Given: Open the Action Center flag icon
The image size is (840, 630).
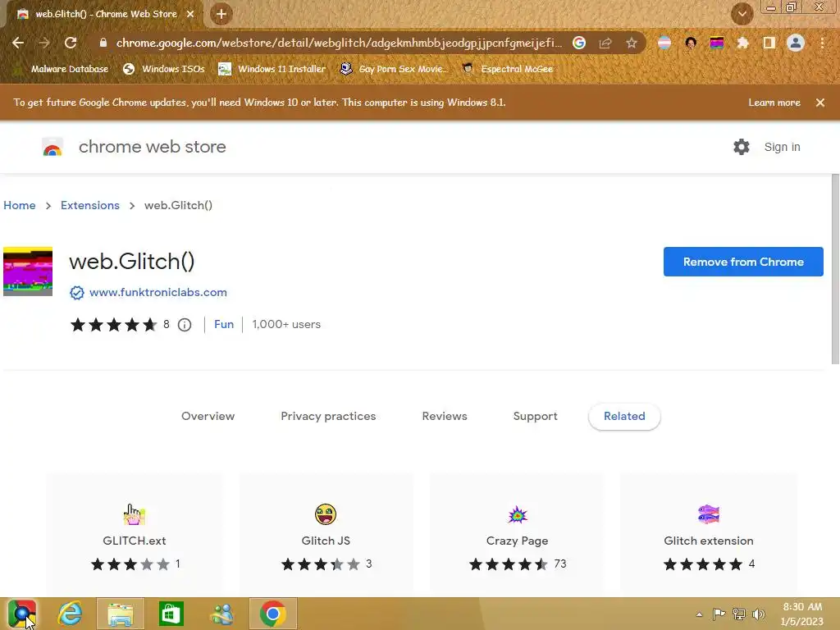Looking at the screenshot, I should point(719,614).
